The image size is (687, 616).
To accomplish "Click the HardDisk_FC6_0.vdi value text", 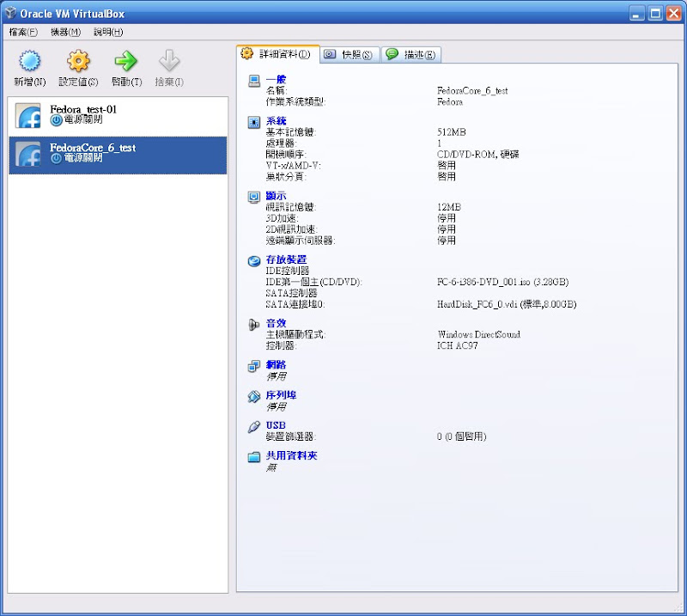I will 507,304.
